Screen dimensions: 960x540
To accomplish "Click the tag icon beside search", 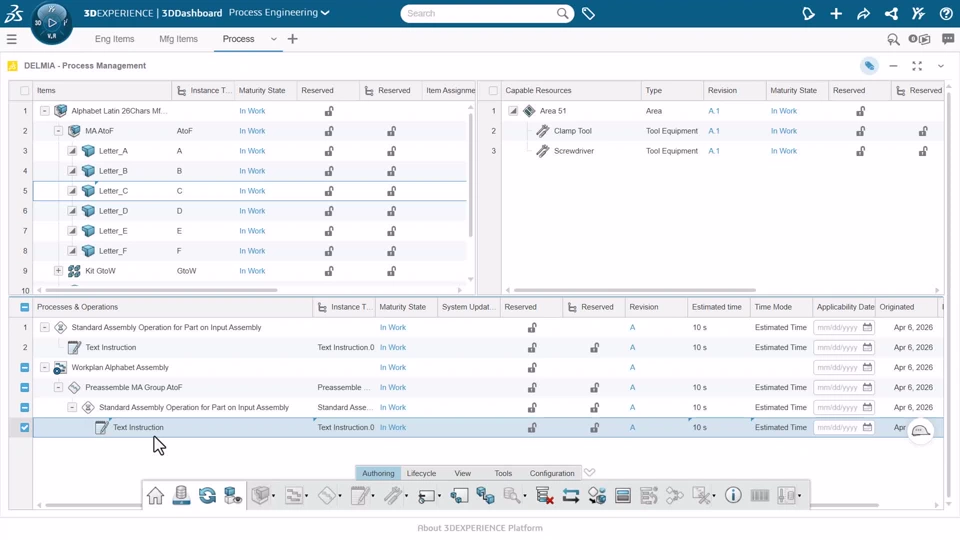I will pyautogui.click(x=588, y=13).
